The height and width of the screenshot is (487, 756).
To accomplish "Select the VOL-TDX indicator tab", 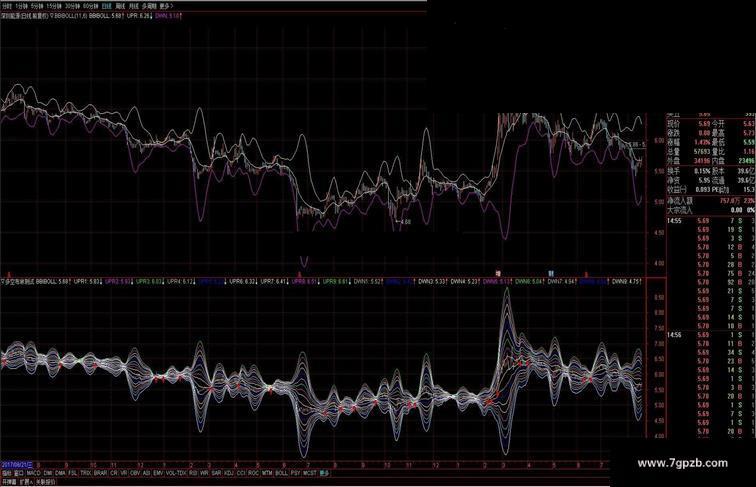I will 176,473.
